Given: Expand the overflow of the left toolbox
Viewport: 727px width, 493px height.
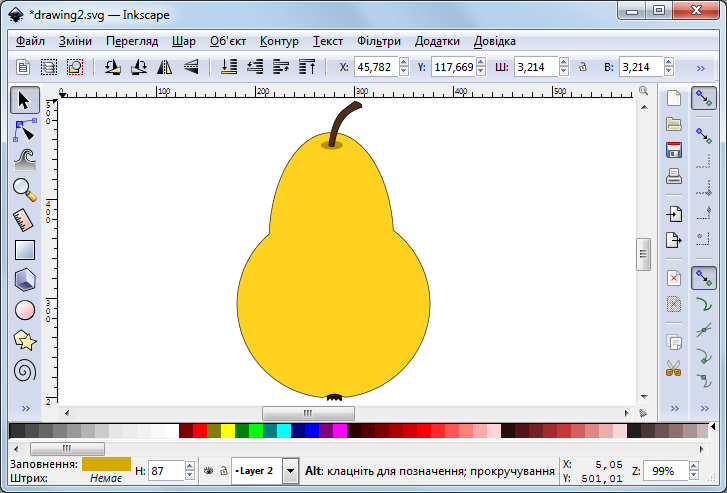Looking at the screenshot, I should pyautogui.click(x=25, y=408).
